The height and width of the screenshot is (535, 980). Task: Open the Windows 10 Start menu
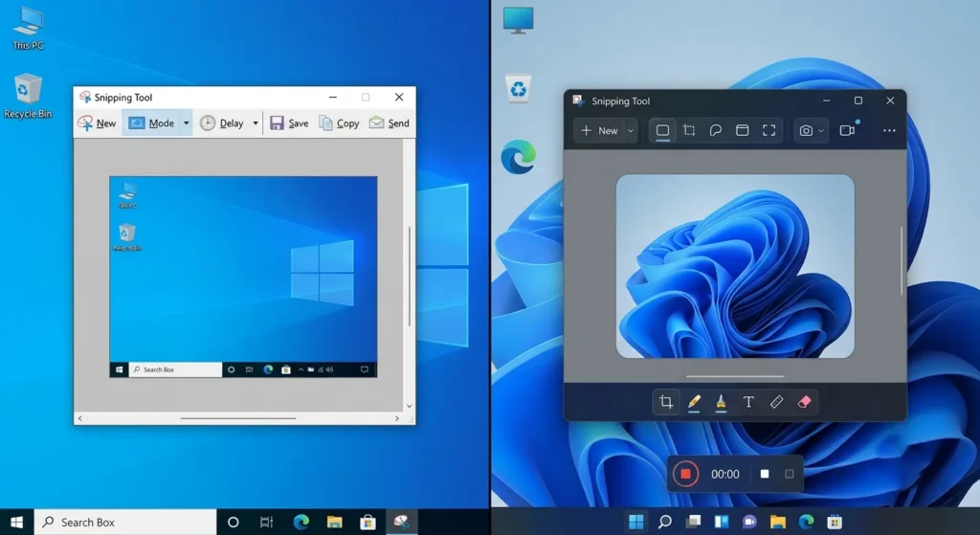(17, 522)
